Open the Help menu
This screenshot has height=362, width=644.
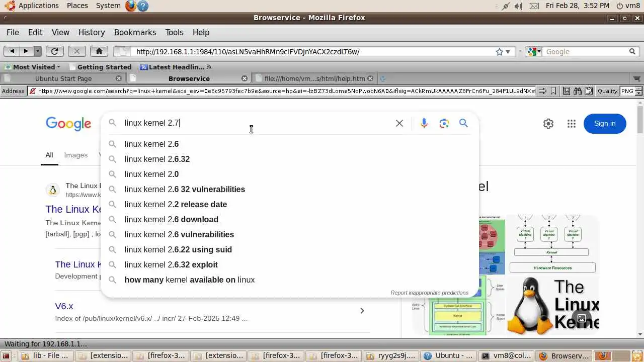click(x=201, y=32)
